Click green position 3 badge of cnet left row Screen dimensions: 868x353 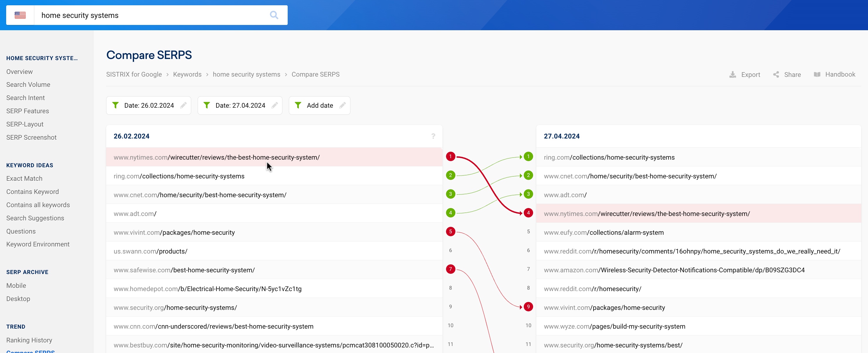click(450, 194)
